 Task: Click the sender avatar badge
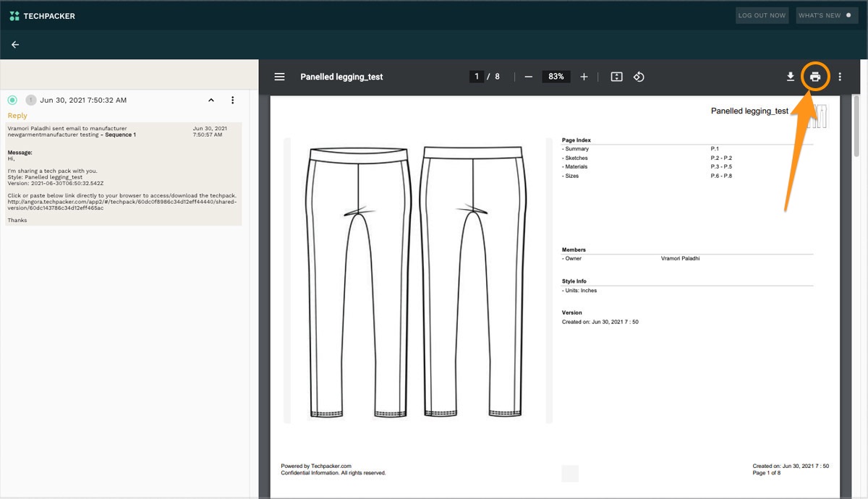(x=30, y=100)
